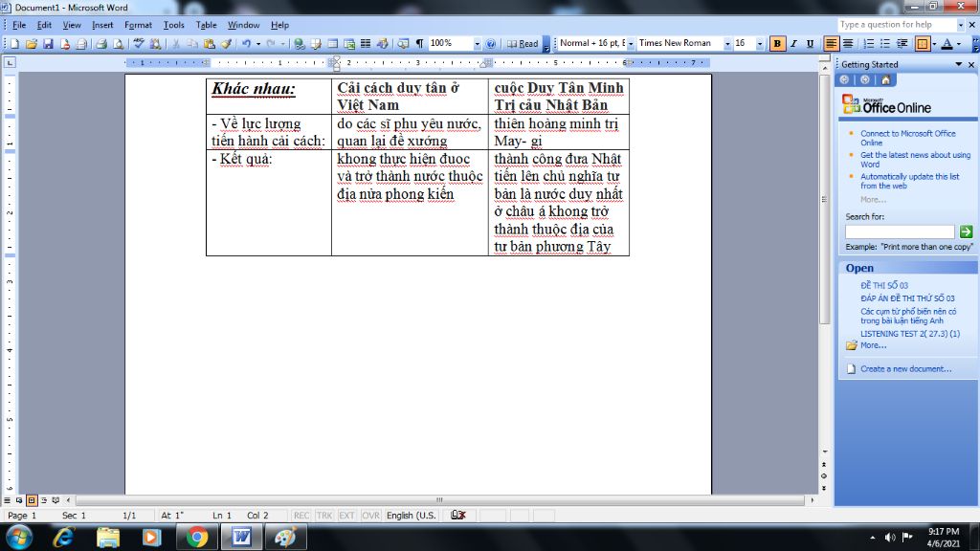
Task: Apply font color with A icon
Action: [x=947, y=44]
